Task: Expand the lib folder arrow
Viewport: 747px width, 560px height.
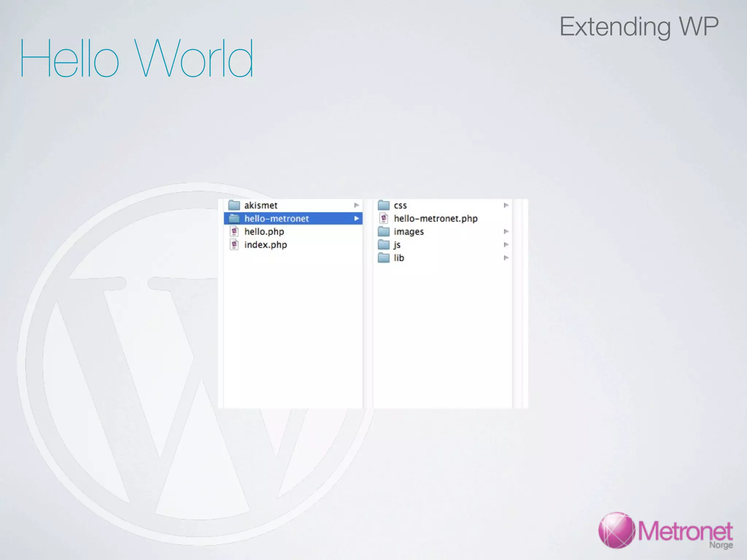Action: point(506,258)
